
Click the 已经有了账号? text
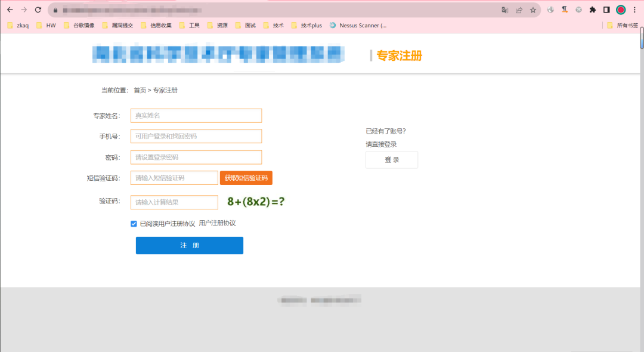tap(386, 131)
